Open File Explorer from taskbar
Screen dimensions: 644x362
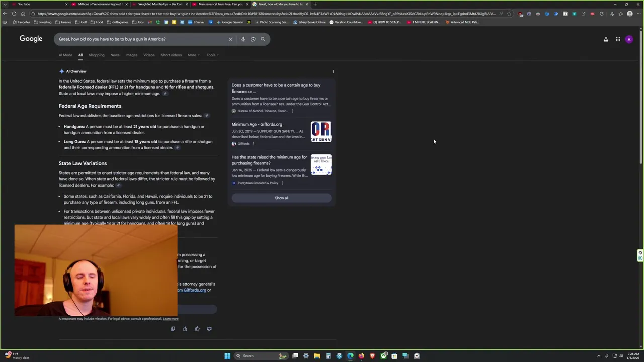click(x=317, y=356)
